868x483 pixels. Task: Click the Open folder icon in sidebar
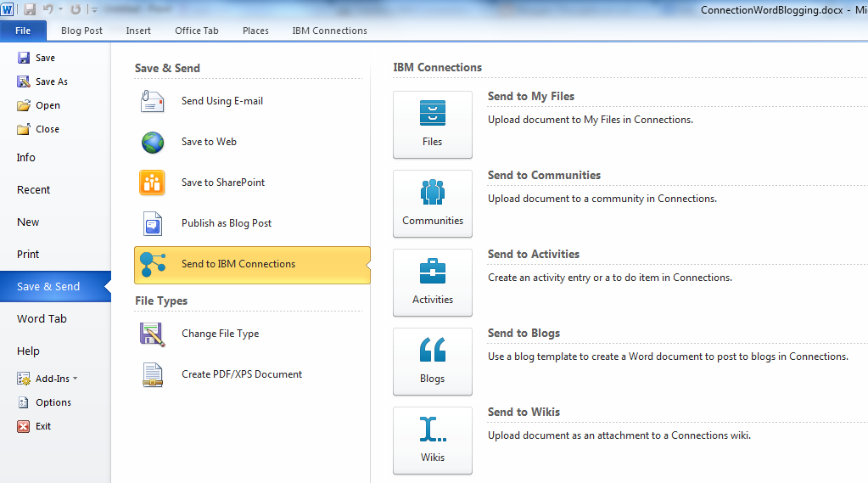(x=24, y=105)
